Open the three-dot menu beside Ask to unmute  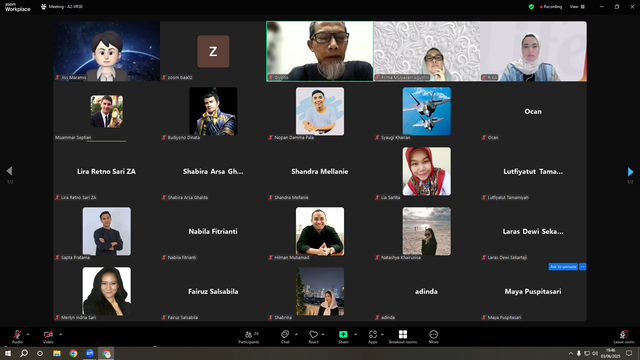pyautogui.click(x=582, y=267)
